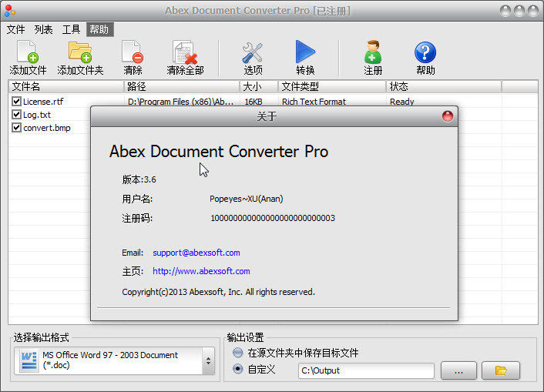Click the D:\Program Files (x86) path cell

pos(181,102)
